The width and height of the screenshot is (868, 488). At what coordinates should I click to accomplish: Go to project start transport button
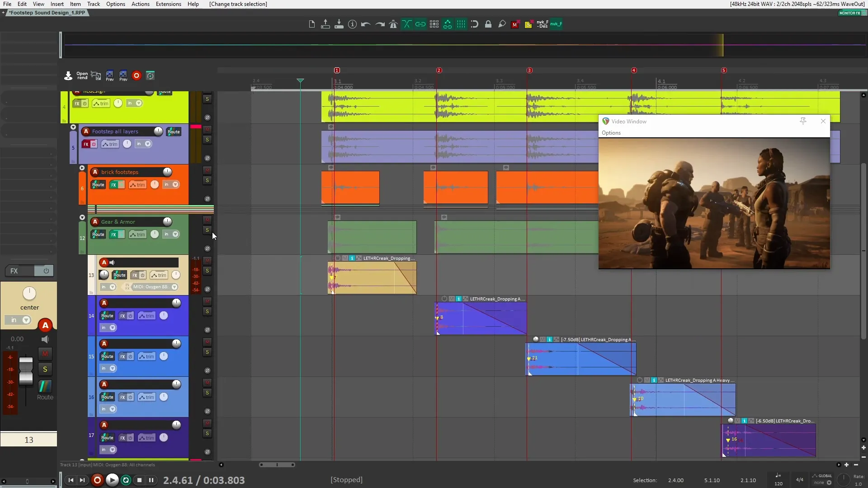(71, 480)
